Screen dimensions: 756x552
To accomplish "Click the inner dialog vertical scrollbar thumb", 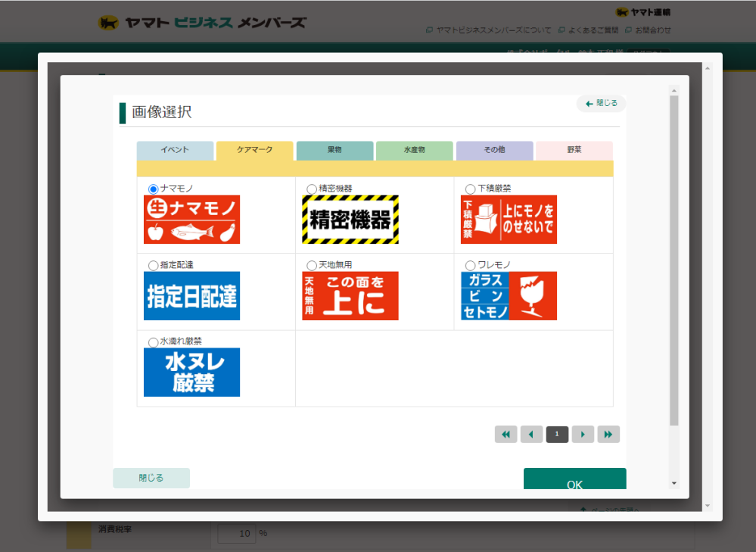I will pyautogui.click(x=674, y=260).
